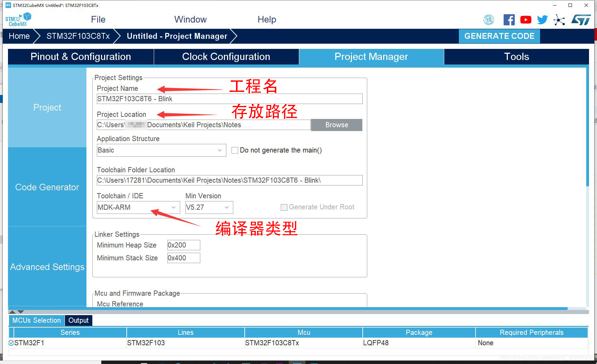This screenshot has width=597, height=364.
Task: Toggle Do not generate the main() checkbox
Action: coord(235,150)
